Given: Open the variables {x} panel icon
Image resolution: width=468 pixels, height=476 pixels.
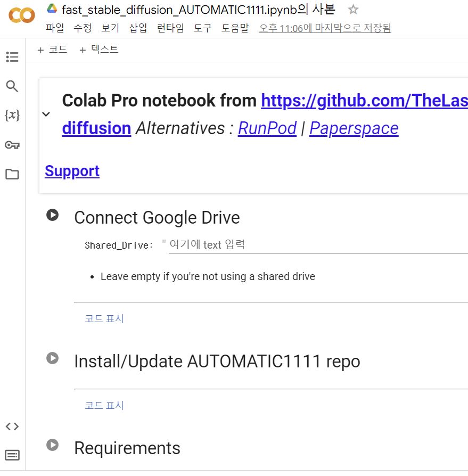Looking at the screenshot, I should click(x=12, y=115).
